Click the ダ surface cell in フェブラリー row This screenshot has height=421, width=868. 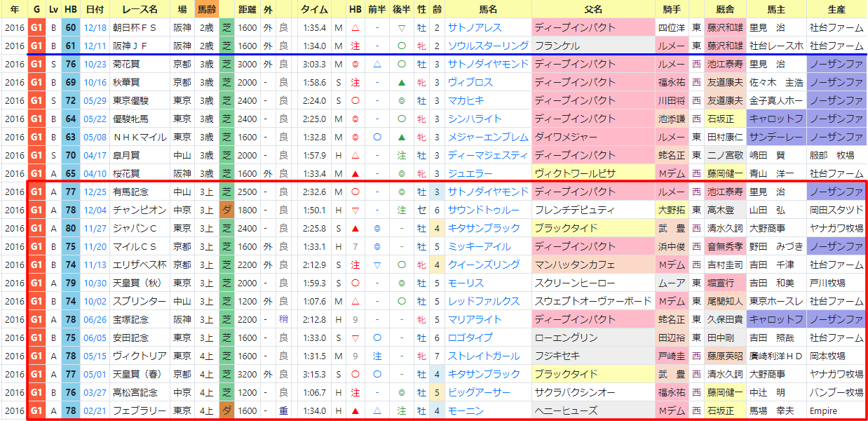pos(226,410)
